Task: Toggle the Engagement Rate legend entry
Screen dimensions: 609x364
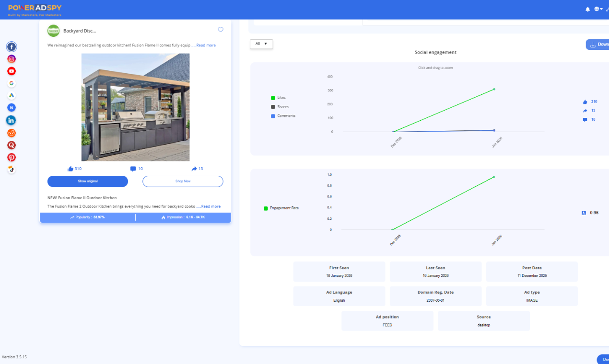Action: (282, 208)
